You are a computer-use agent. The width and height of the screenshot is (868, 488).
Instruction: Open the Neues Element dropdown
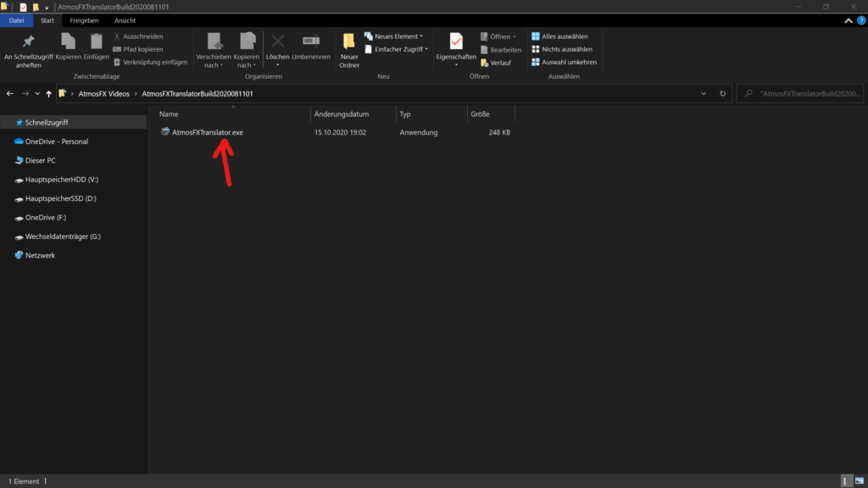393,36
